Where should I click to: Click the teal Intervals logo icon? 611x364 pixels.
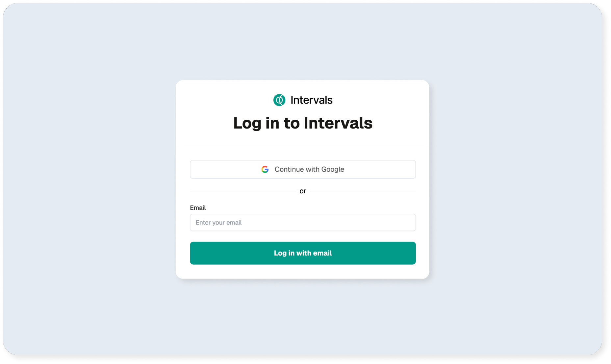pos(279,100)
